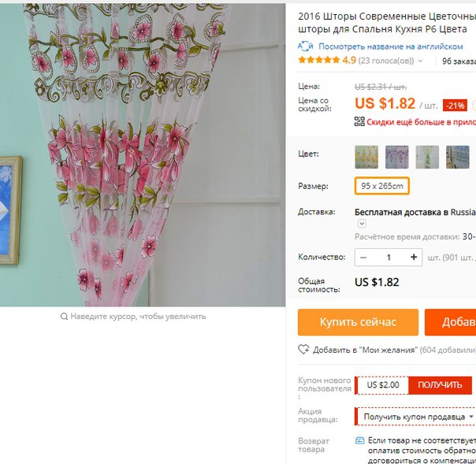Select the yellow floral curtain color swatch
Viewport: 476px width, 464px height.
pos(366,157)
